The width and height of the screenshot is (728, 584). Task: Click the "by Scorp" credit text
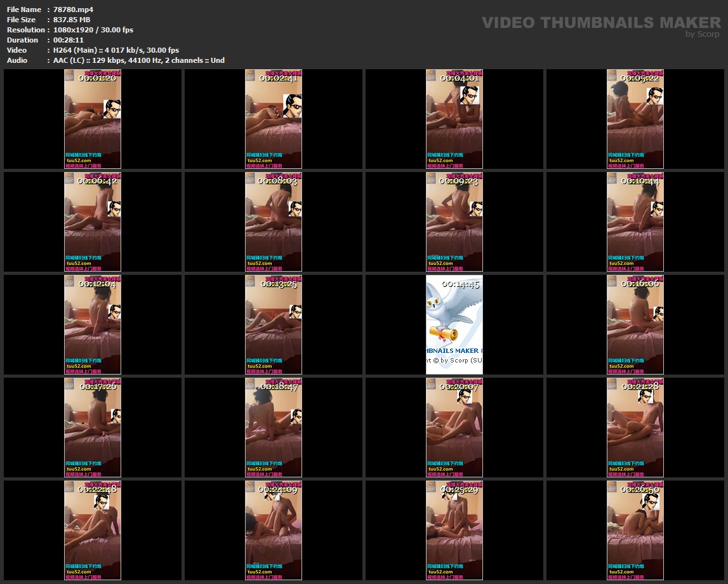click(x=703, y=34)
